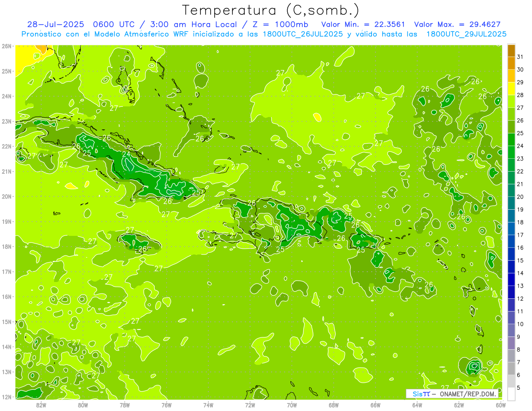Viewport: 532px width, 411px height.
Task: Click the legend swatch between 29 and 30
Action: [511, 76]
